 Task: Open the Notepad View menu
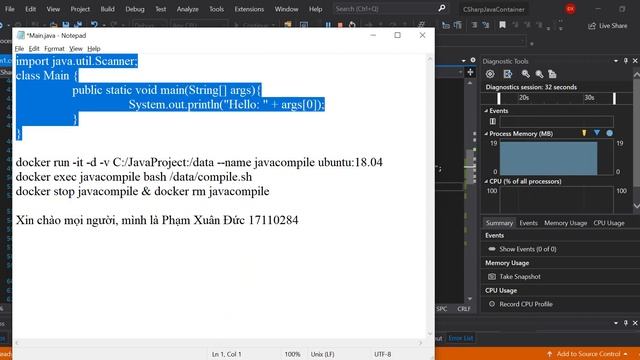[x=76, y=49]
